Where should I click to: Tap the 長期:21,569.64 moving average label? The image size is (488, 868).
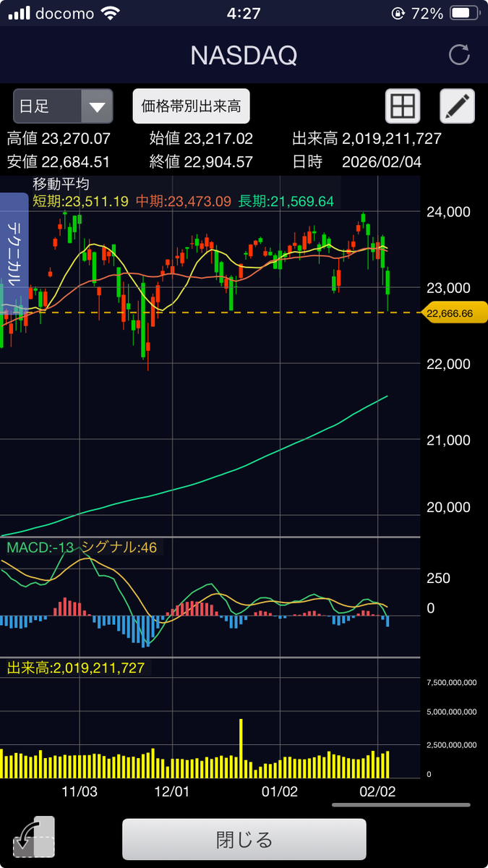(286, 201)
